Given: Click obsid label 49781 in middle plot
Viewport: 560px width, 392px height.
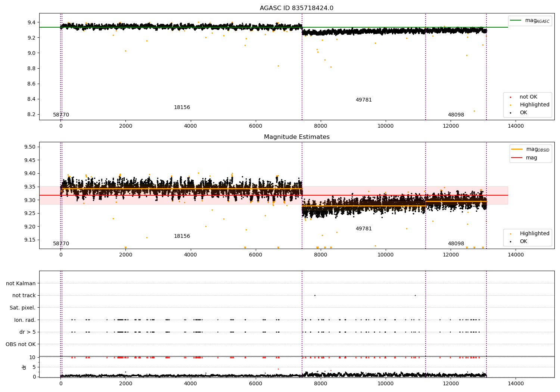Looking at the screenshot, I should [364, 229].
